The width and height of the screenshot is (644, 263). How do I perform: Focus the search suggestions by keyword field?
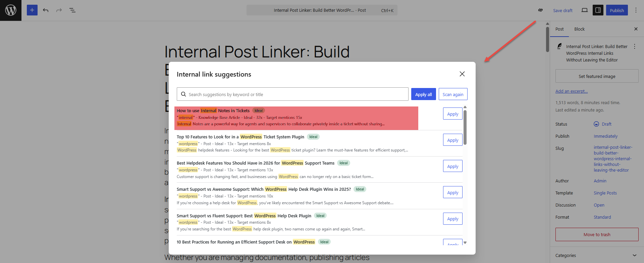292,94
